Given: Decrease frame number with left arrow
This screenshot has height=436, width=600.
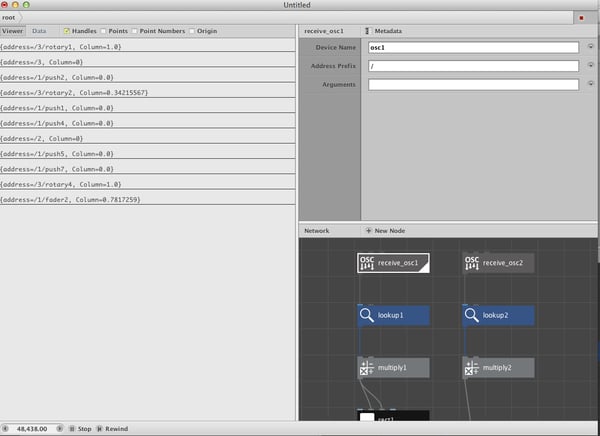Looking at the screenshot, I should (5, 428).
